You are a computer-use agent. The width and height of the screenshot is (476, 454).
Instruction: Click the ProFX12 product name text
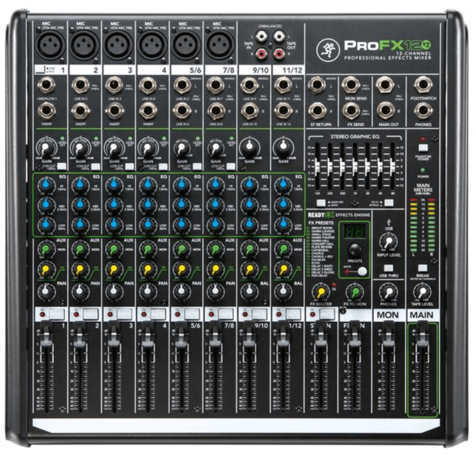(387, 46)
